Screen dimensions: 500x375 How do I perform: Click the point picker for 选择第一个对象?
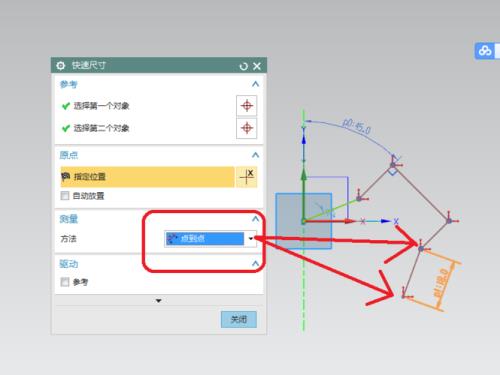pos(247,106)
